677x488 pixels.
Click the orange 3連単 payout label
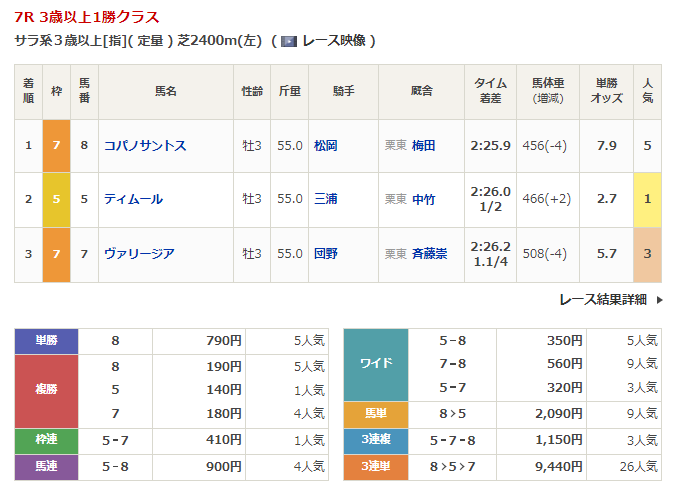click(x=376, y=465)
